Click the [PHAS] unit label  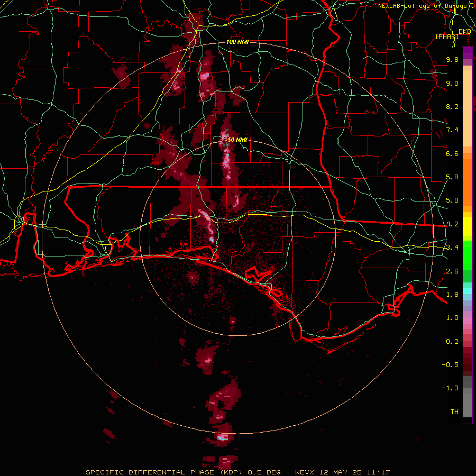click(x=447, y=36)
